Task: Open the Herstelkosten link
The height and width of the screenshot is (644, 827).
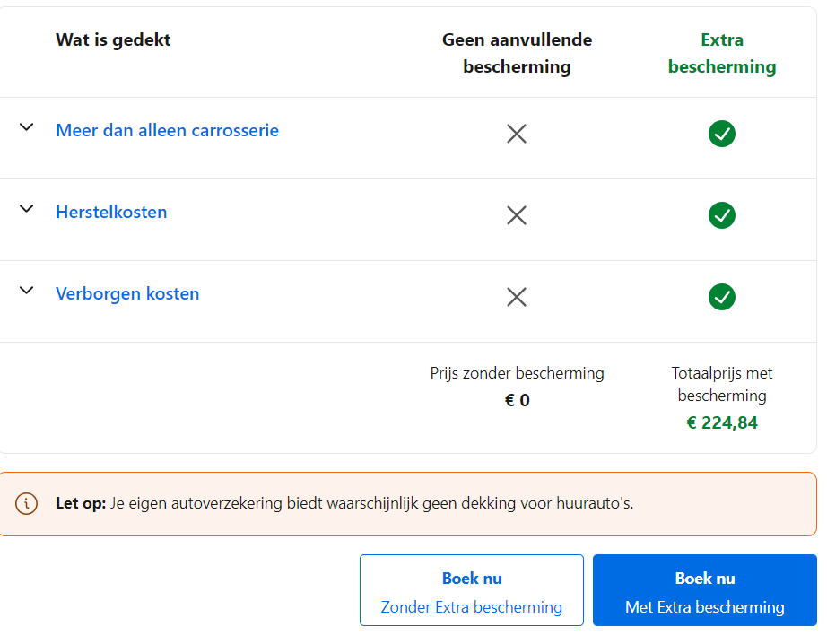Action: pyautogui.click(x=111, y=212)
